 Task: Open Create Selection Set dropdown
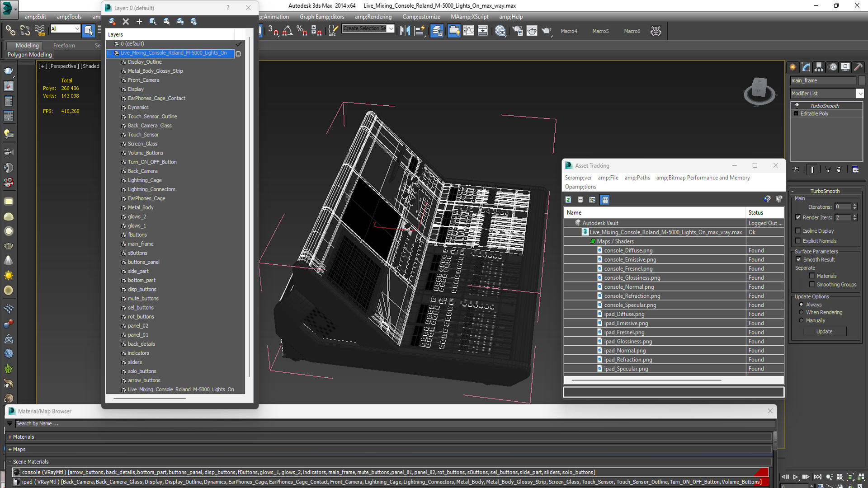coord(391,28)
